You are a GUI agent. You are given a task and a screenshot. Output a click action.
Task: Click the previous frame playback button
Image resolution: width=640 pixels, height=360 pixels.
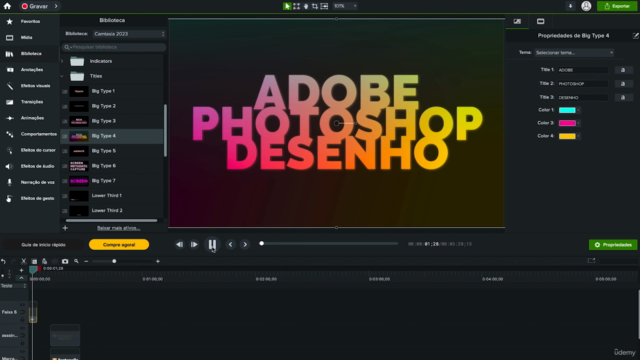180,244
